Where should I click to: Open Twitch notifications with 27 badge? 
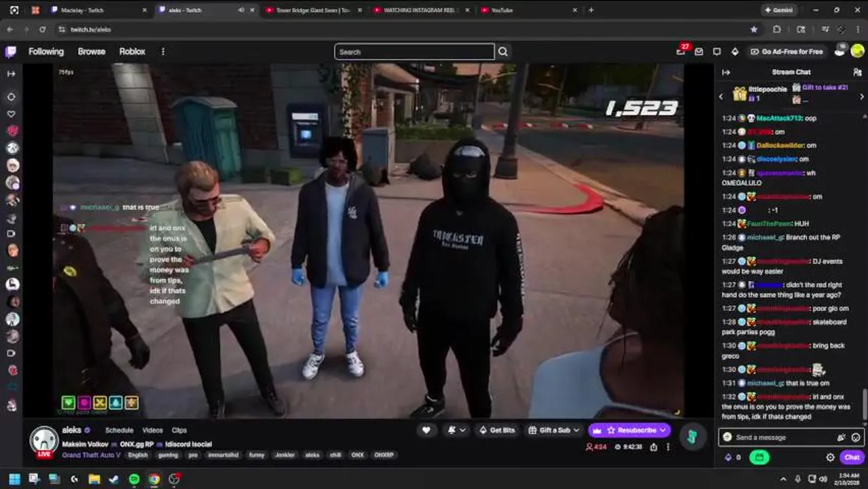click(681, 51)
